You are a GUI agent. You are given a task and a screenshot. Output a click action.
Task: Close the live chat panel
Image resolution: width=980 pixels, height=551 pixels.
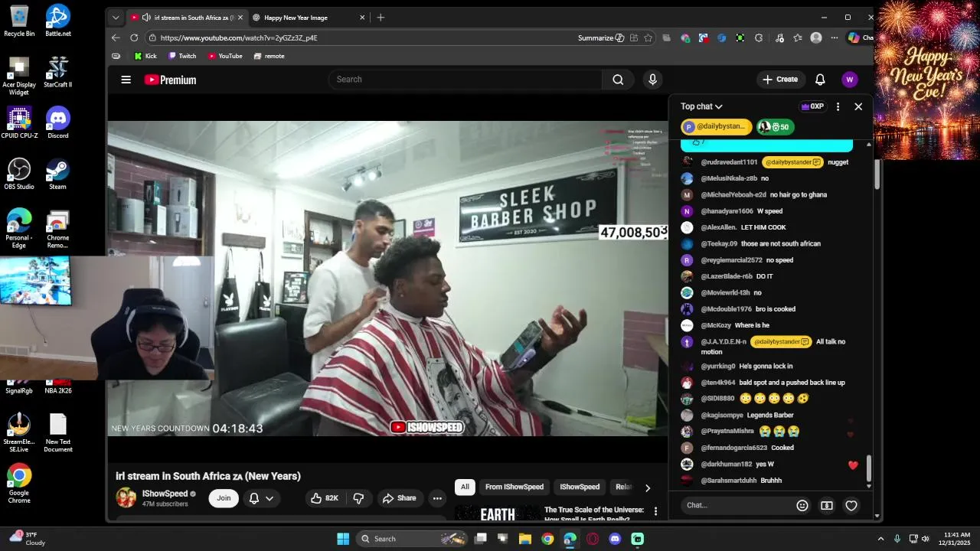coord(858,107)
